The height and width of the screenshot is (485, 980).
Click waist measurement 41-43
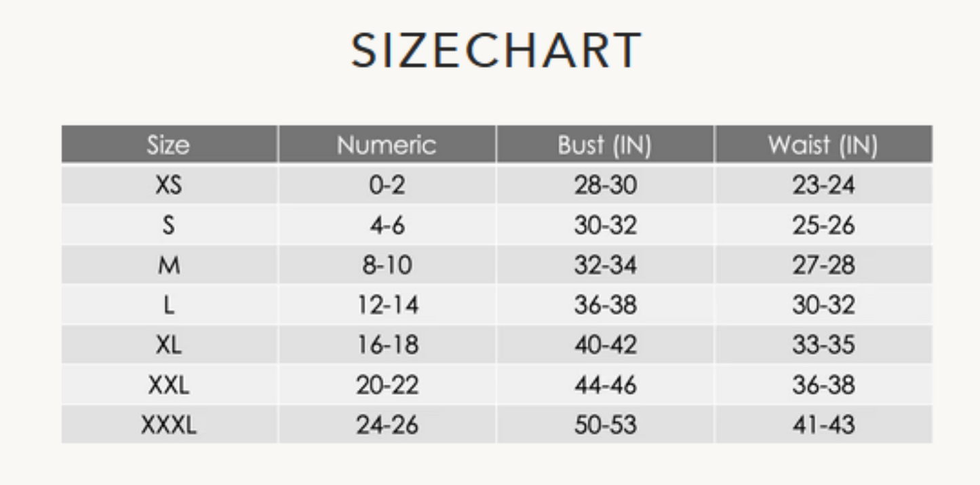823,425
